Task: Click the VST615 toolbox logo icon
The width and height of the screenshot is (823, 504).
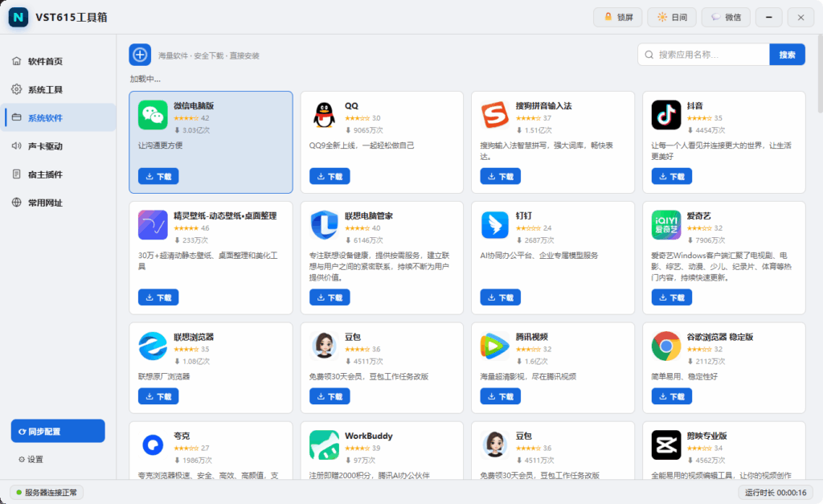Action: click(18, 18)
